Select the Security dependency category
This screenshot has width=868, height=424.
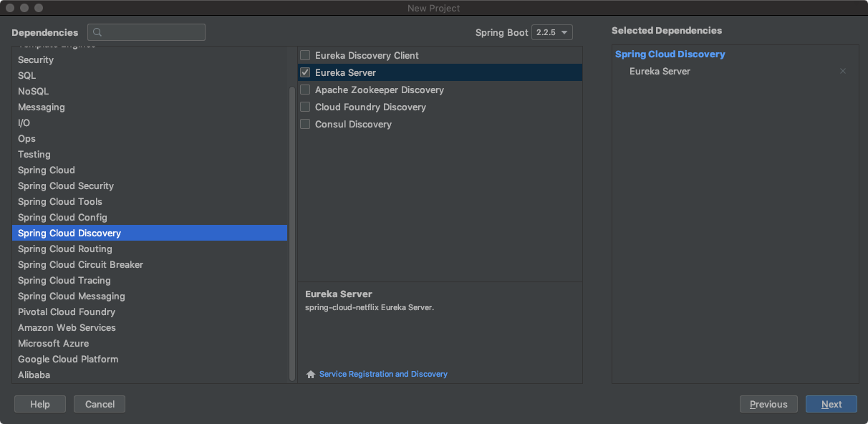coord(36,59)
